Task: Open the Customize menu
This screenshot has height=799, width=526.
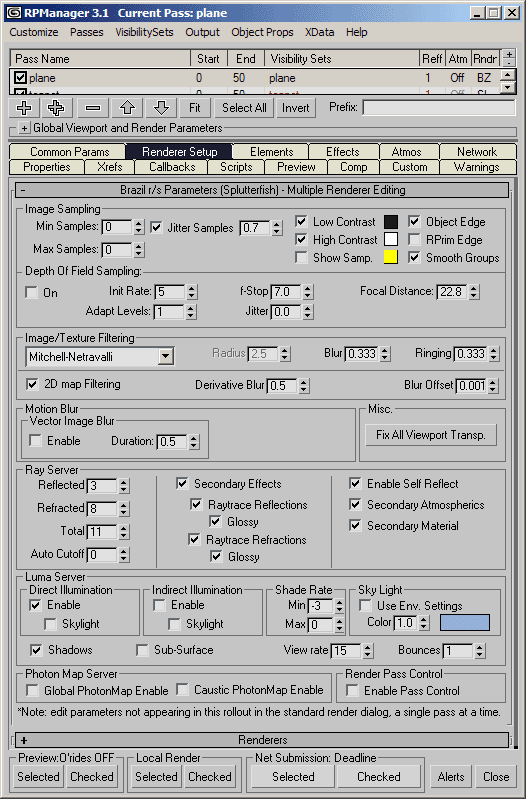Action: (x=34, y=32)
